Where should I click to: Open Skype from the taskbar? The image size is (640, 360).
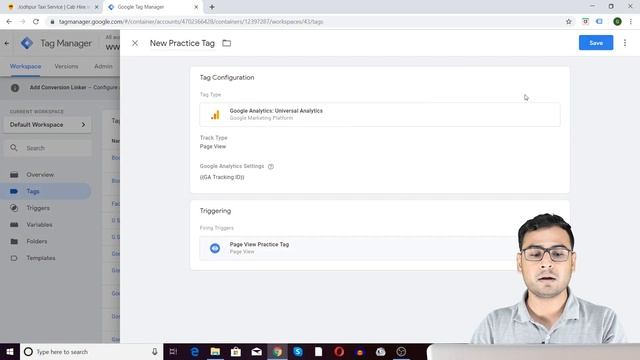click(x=298, y=351)
